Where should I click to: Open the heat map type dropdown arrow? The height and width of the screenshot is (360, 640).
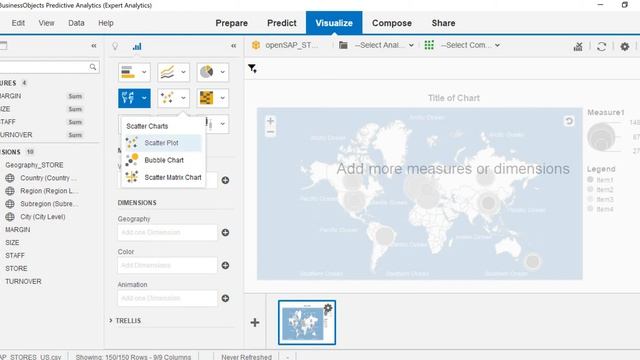point(222,98)
